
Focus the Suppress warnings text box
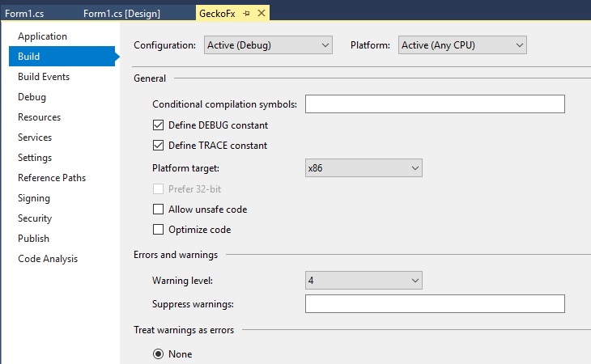(434, 304)
